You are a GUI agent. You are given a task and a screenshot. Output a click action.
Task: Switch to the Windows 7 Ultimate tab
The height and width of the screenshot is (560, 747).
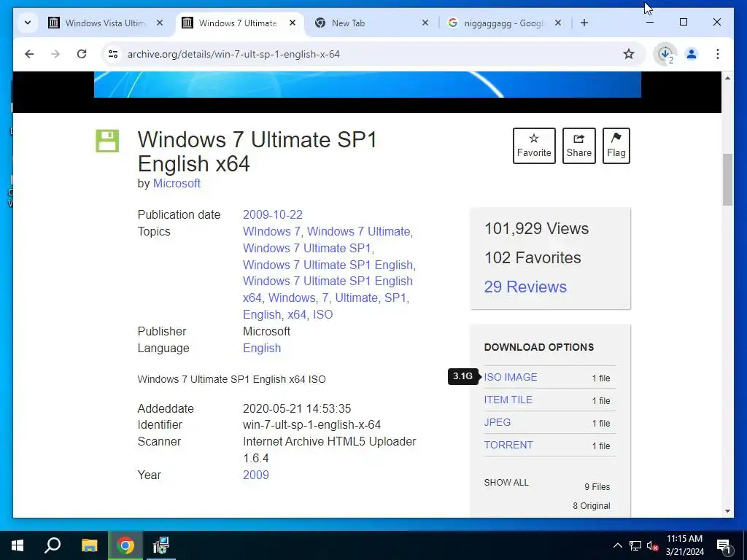[x=239, y=23]
